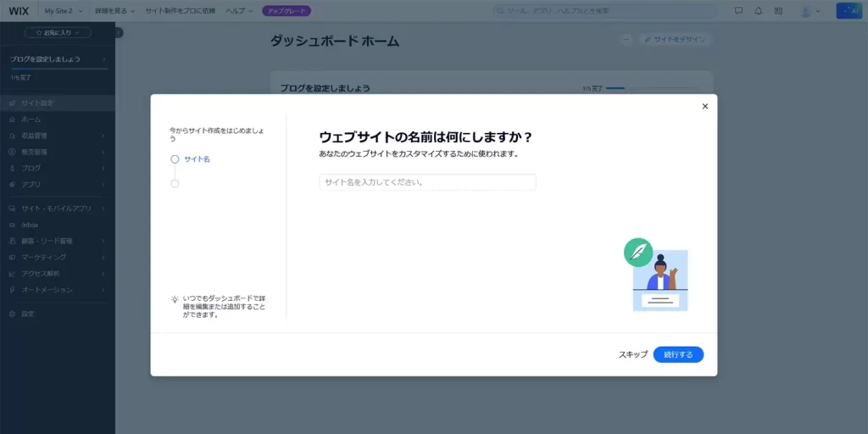Open the user profile avatar menu
This screenshot has width=868, height=434.
coord(810,11)
